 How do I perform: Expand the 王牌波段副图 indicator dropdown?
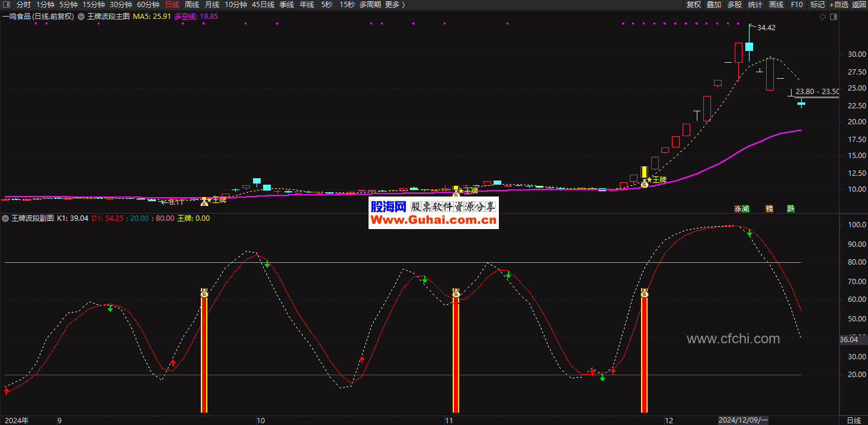pos(6,218)
